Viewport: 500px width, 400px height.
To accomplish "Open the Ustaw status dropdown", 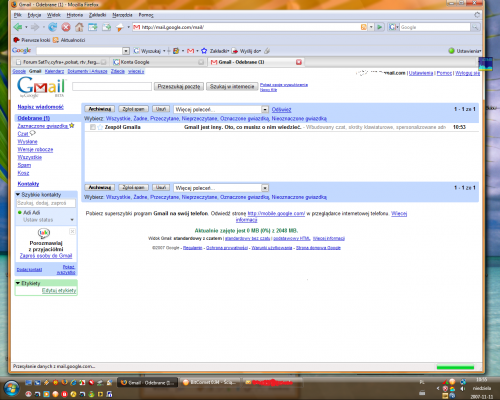I will pyautogui.click(x=72, y=220).
